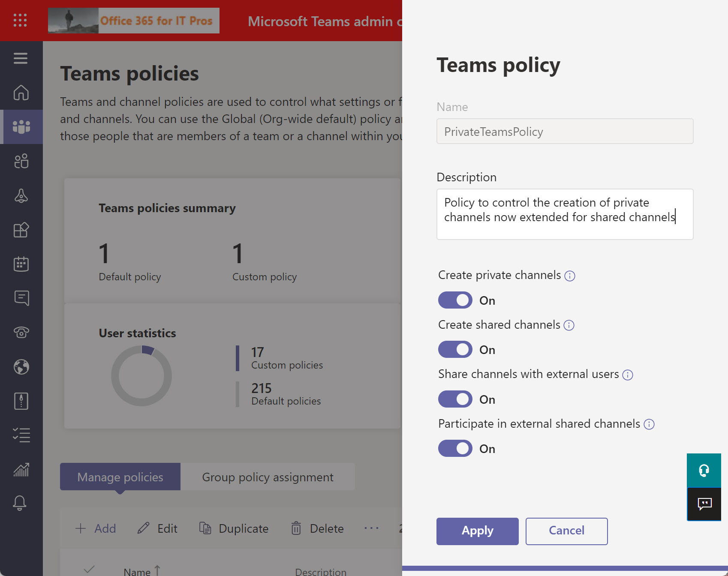Open the Users section icon

pyautogui.click(x=21, y=162)
